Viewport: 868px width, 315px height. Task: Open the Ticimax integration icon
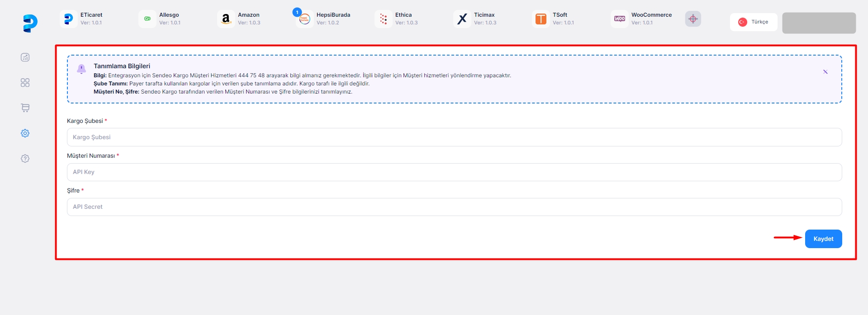click(462, 19)
